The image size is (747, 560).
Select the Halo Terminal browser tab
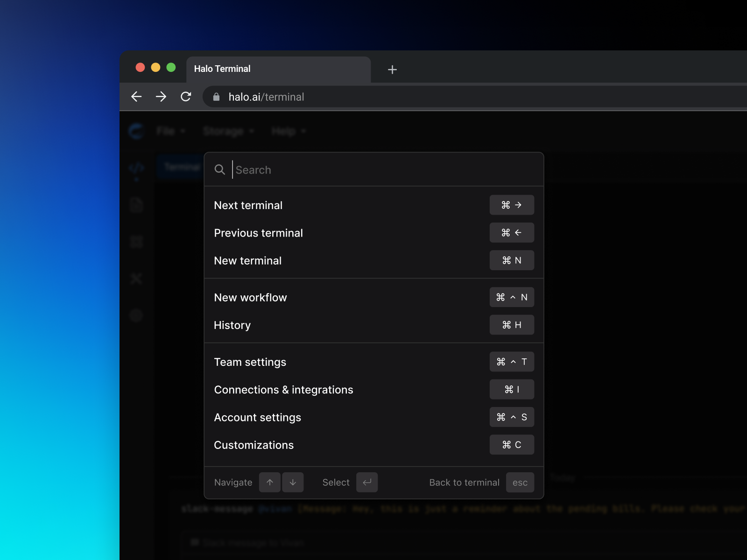click(222, 69)
